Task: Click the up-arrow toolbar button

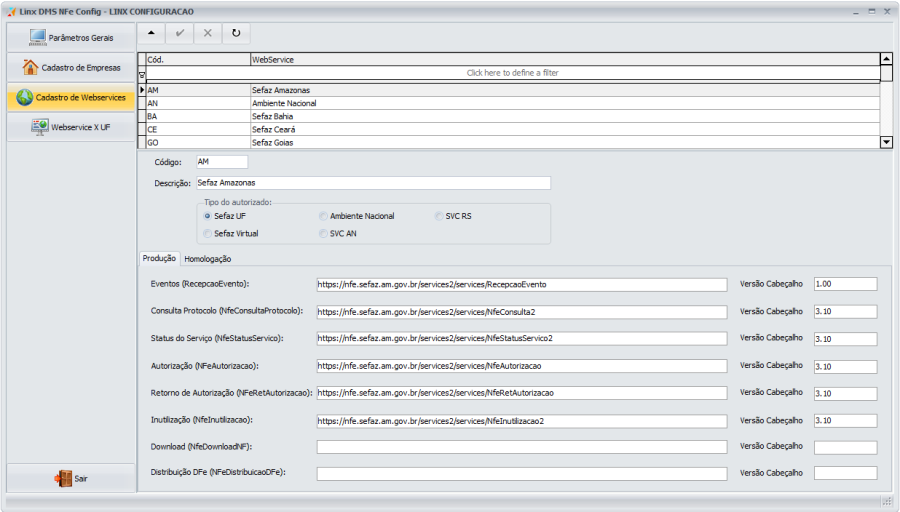Action: pos(152,33)
